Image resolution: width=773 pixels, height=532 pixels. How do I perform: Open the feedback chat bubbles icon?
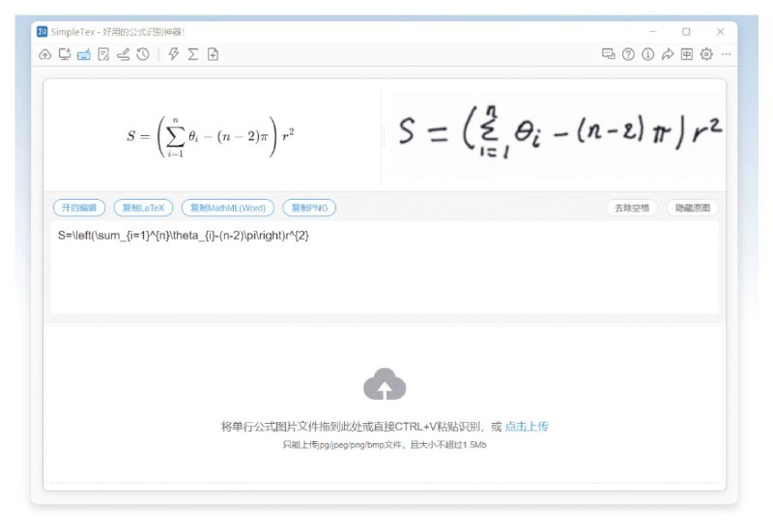pos(609,54)
